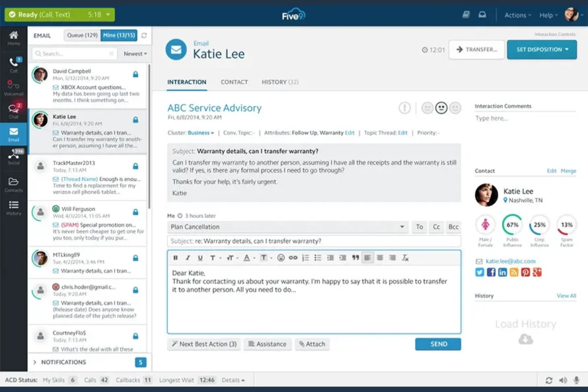
Task: Select the neutral sentiment face icon
Action: (x=441, y=108)
